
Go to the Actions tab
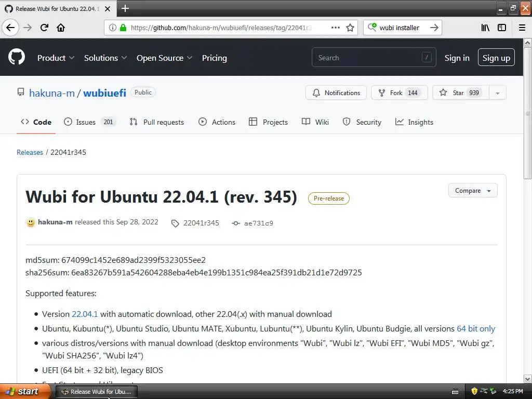217,122
